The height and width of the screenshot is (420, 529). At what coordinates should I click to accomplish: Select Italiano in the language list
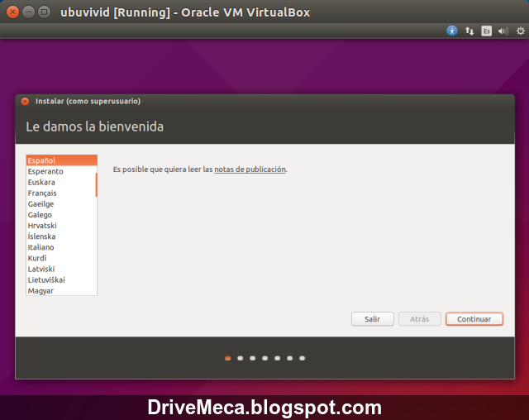point(61,247)
